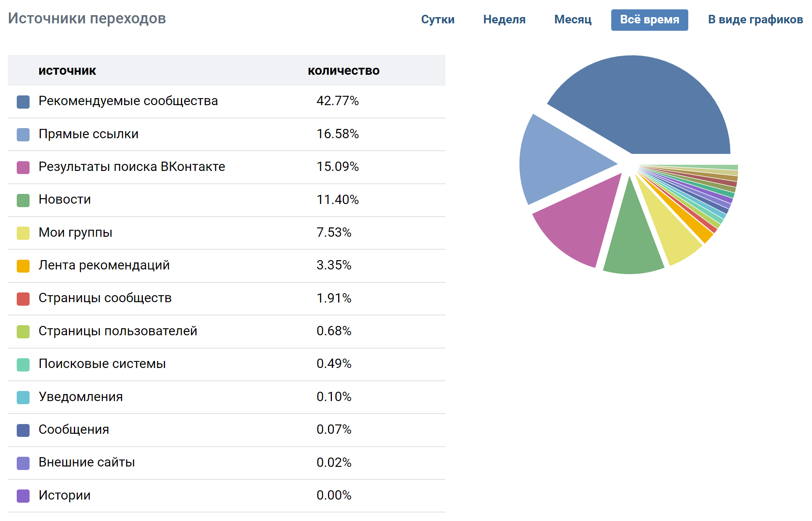The height and width of the screenshot is (521, 812).
Task: Select the Страницы сообществ row label
Action: (105, 298)
